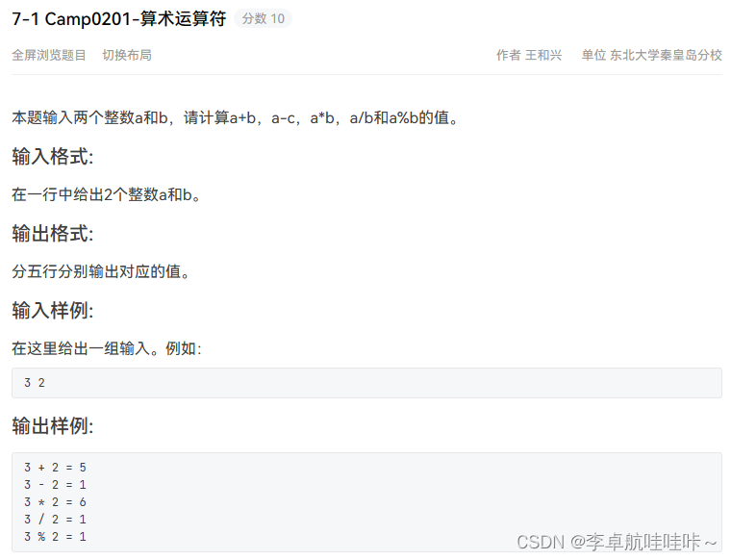Click the line 3 % 2 = 1
Image resolution: width=731 pixels, height=560 pixels.
(x=55, y=537)
